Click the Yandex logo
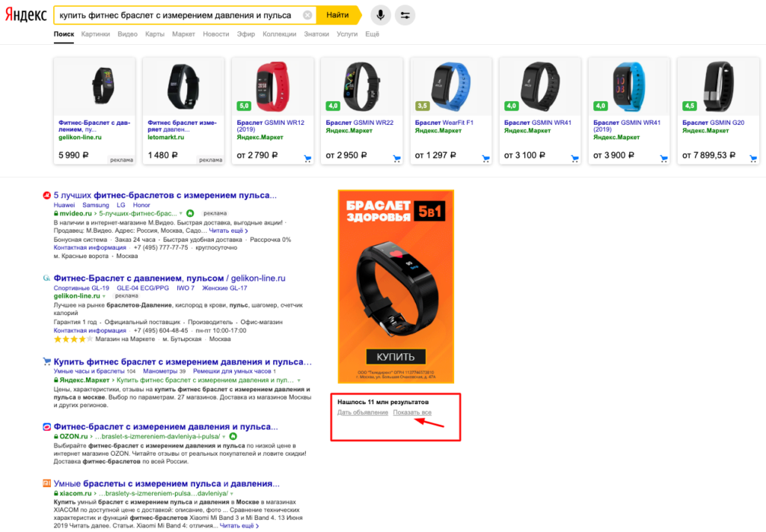This screenshot has width=766, height=532. (x=25, y=16)
